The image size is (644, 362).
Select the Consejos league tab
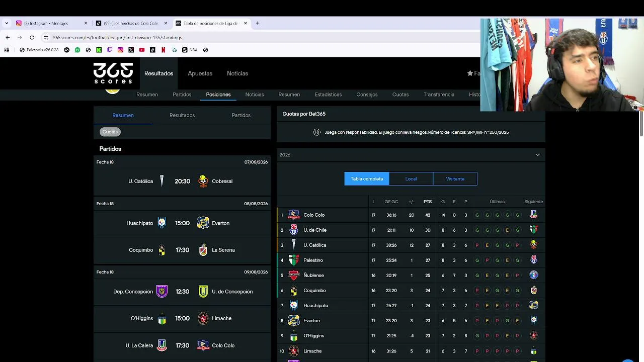(x=367, y=95)
